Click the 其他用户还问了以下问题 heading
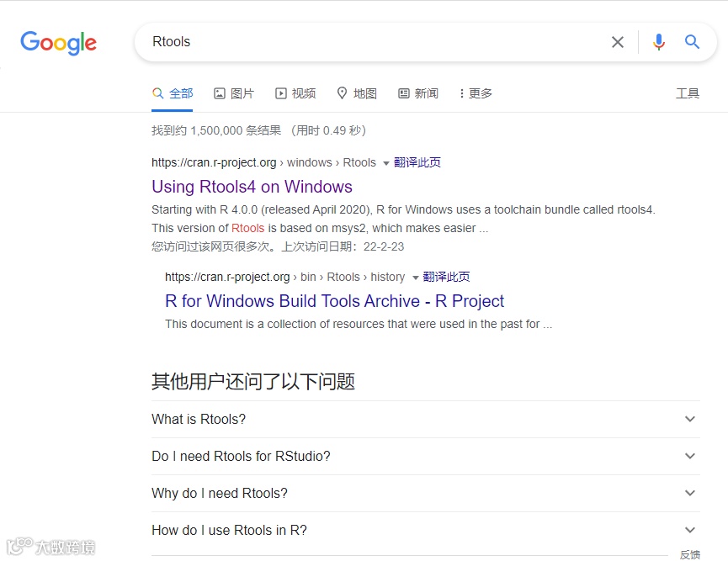Screen dimensions: 728x561 point(253,381)
